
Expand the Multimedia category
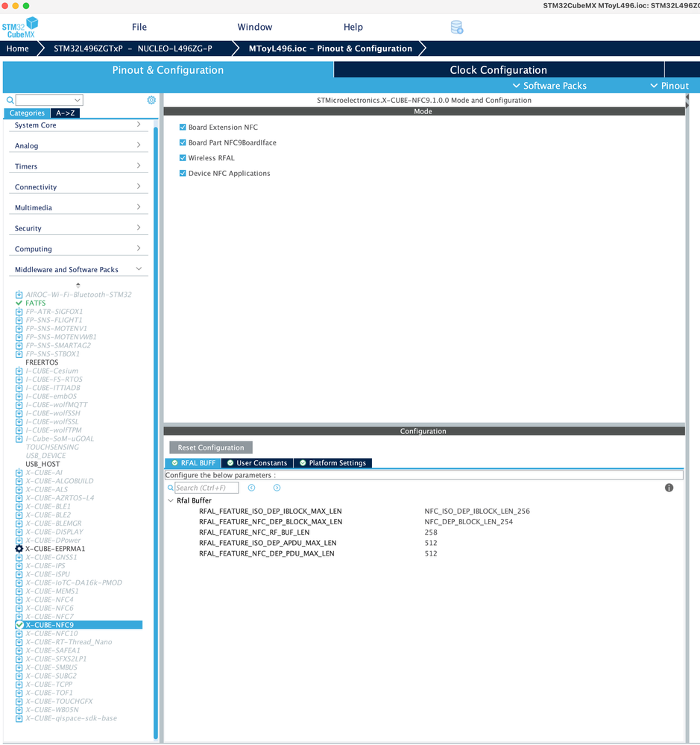(x=78, y=207)
